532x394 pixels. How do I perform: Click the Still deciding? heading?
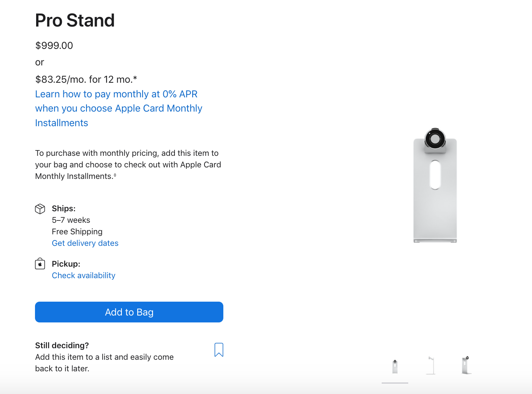coord(62,346)
